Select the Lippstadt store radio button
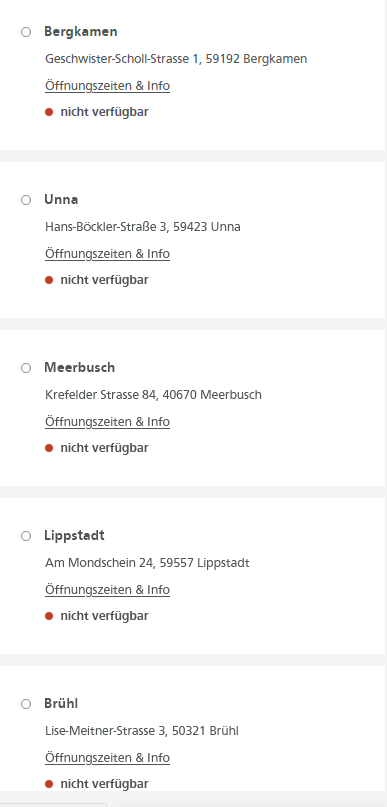 [x=26, y=536]
